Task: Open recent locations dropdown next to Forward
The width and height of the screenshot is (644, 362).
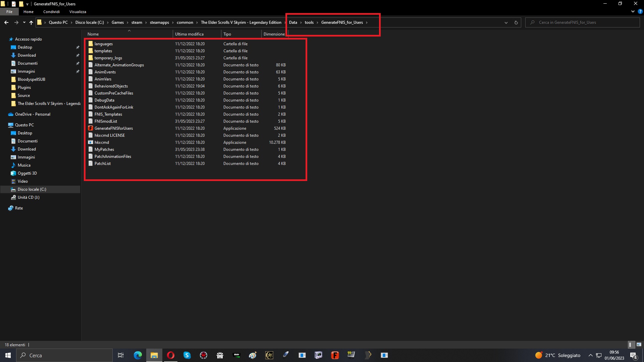Action: pos(24,22)
